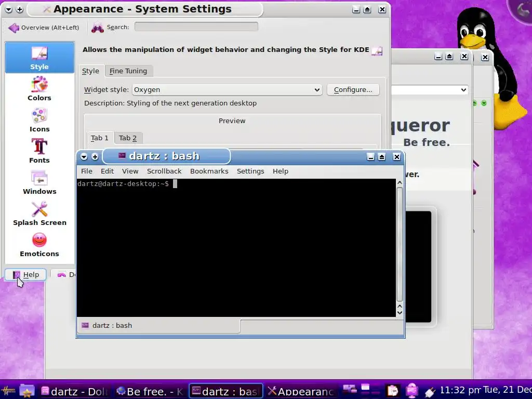
Task: Click inside the terminal prompt area
Action: tap(236, 248)
